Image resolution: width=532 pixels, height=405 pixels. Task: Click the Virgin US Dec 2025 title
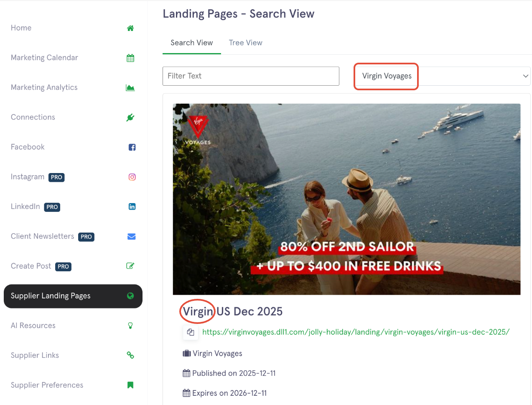pyautogui.click(x=233, y=311)
